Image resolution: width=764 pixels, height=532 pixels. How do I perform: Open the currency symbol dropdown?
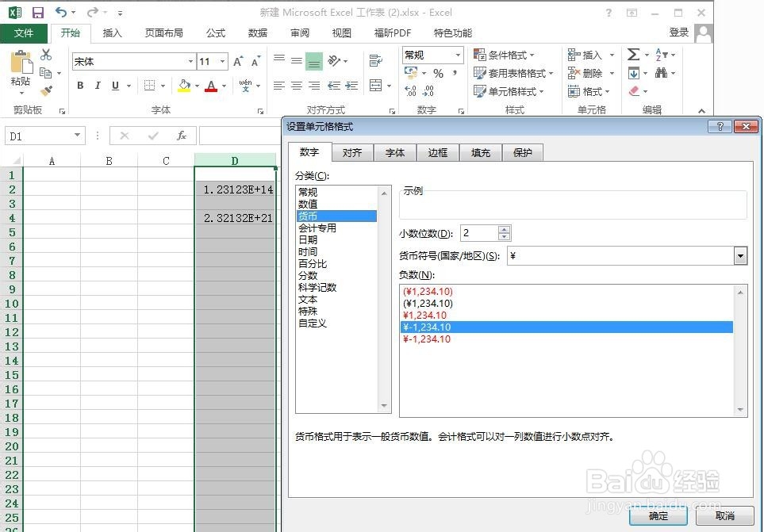coord(741,255)
